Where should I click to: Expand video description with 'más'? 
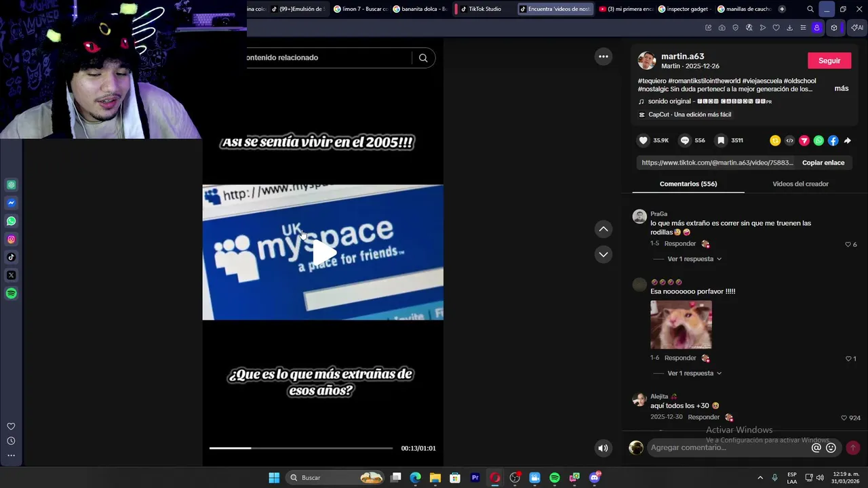pyautogui.click(x=842, y=89)
